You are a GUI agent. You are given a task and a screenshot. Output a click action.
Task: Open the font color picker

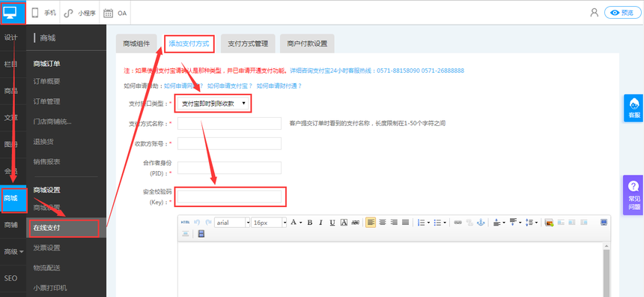pos(296,223)
